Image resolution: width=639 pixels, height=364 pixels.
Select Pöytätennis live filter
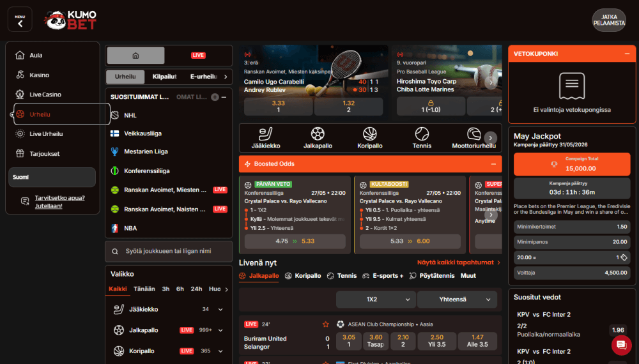click(x=432, y=276)
